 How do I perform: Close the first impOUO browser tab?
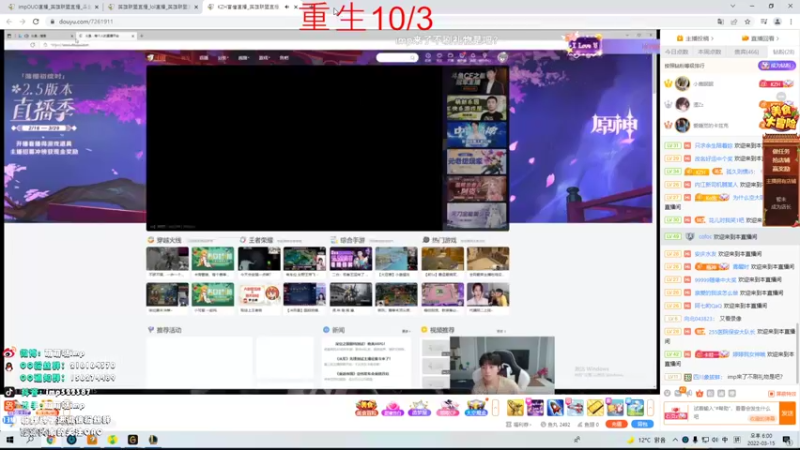96,7
